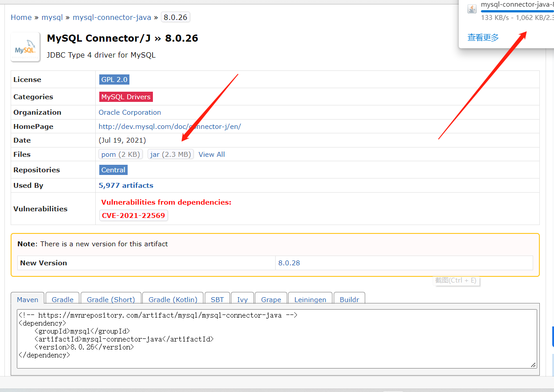Open the mysql breadcrumb link
Viewport: 554px width, 392px height.
pyautogui.click(x=52, y=17)
